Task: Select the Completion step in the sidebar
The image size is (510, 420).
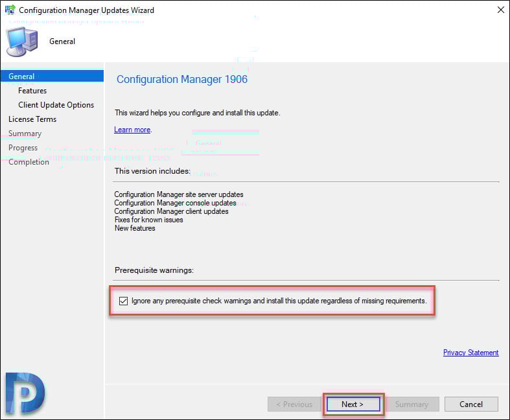Action: point(29,162)
